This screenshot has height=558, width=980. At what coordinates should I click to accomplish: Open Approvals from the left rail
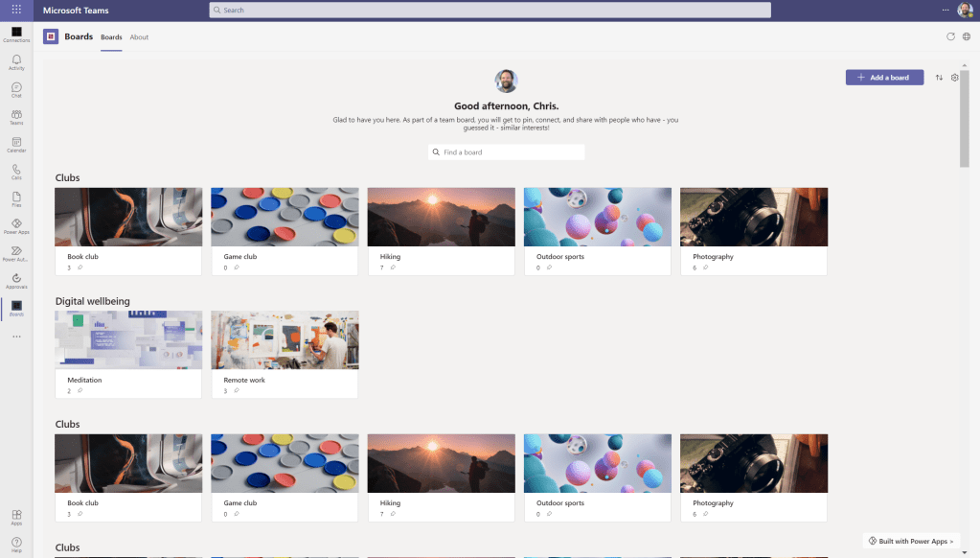(x=16, y=281)
